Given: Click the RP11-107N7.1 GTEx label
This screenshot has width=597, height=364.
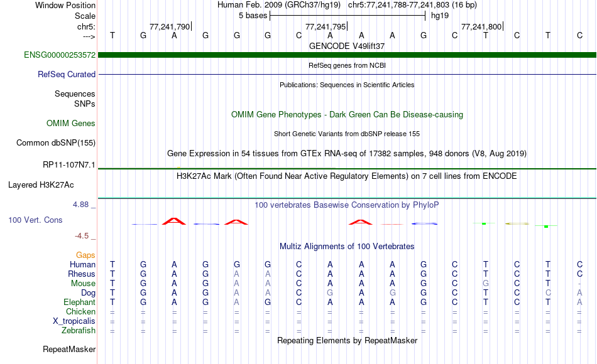Looking at the screenshot, I should [69, 164].
